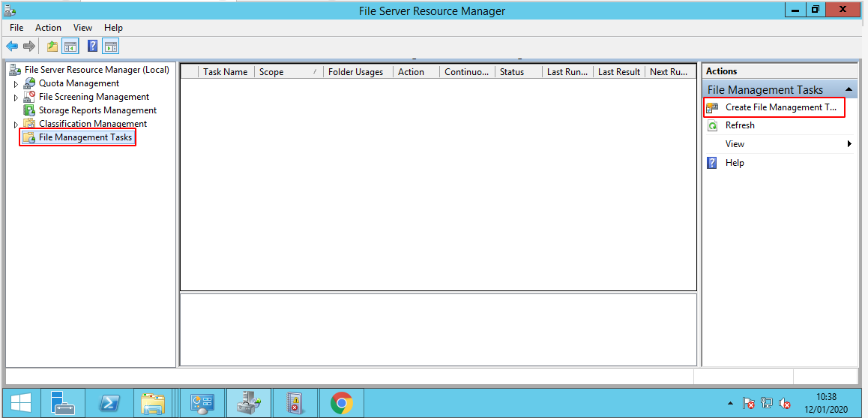Toggle the Show/Hide Console Tree button

(70, 47)
